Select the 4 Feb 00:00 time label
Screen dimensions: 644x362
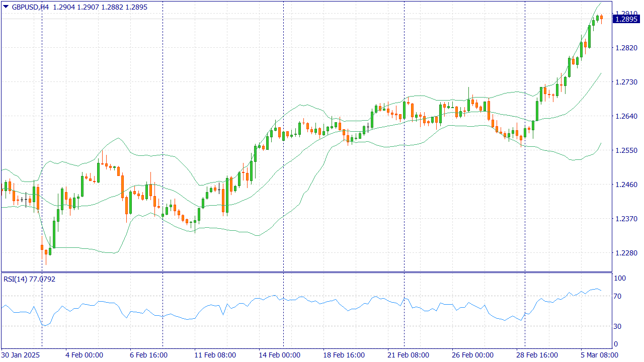(84, 355)
